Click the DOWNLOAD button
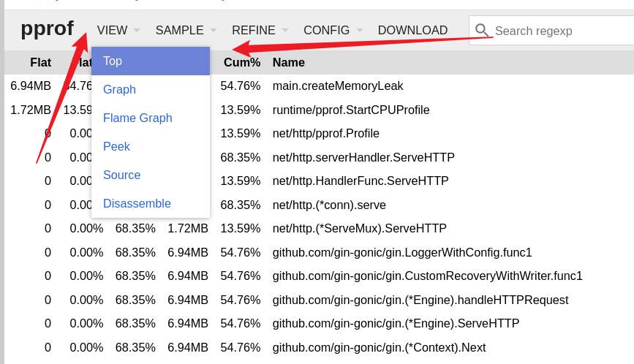 (x=412, y=30)
